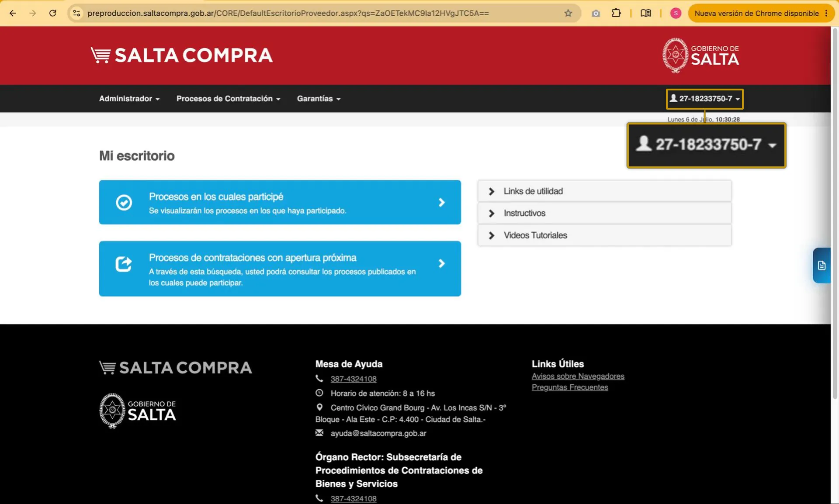Expand the Videos Tutoriales section
839x504 pixels.
coord(604,235)
